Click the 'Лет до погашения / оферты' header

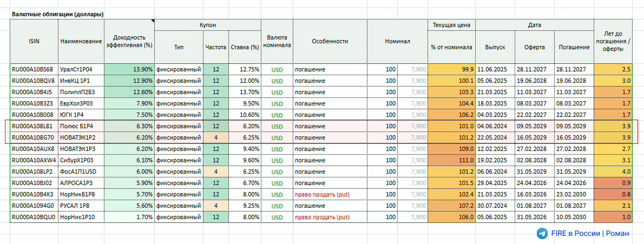tap(613, 41)
